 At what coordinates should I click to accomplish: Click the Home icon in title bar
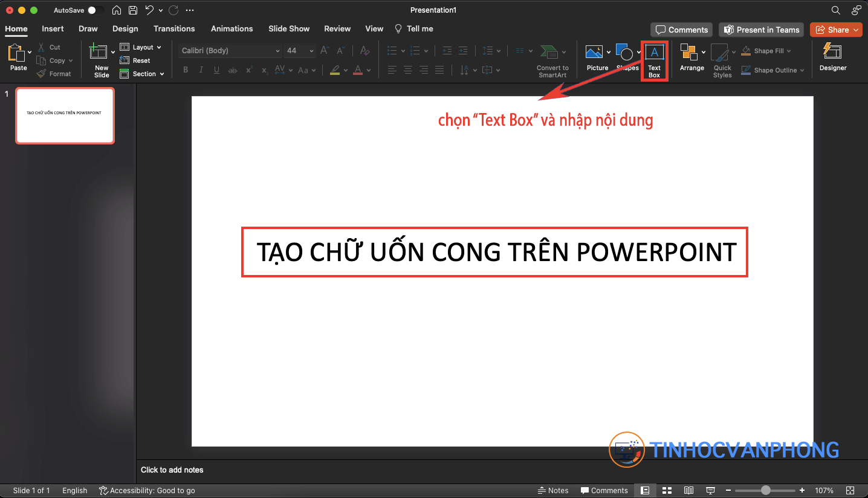pos(117,10)
